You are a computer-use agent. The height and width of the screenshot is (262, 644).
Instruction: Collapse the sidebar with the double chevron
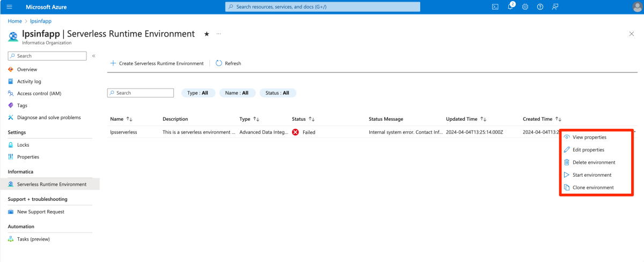[x=93, y=56]
